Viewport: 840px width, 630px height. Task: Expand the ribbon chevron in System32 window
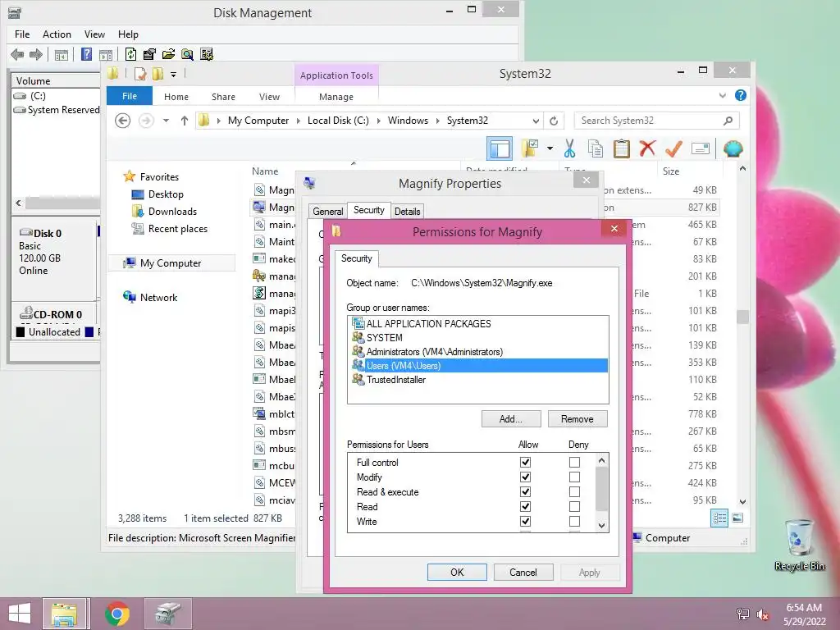pyautogui.click(x=722, y=95)
